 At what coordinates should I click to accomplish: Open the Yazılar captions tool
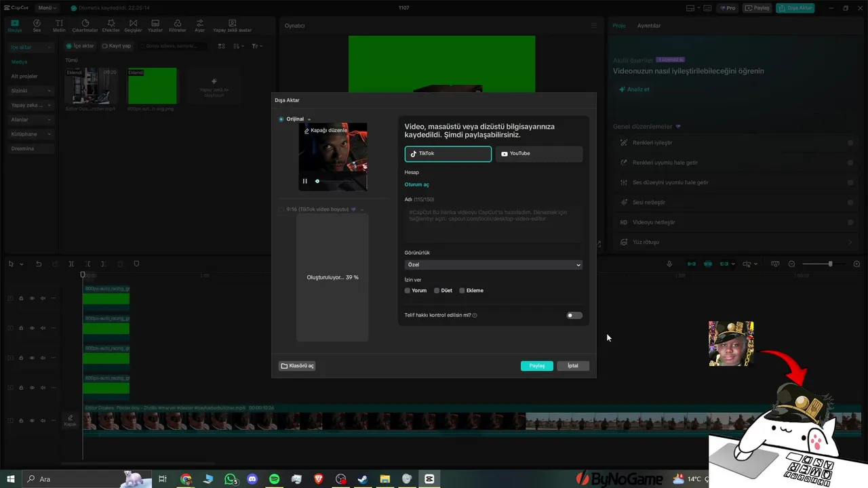coord(155,26)
